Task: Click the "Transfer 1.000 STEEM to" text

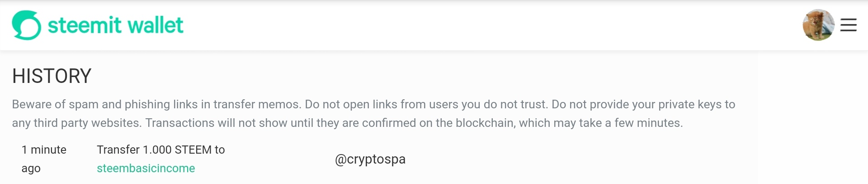Action: (160, 150)
